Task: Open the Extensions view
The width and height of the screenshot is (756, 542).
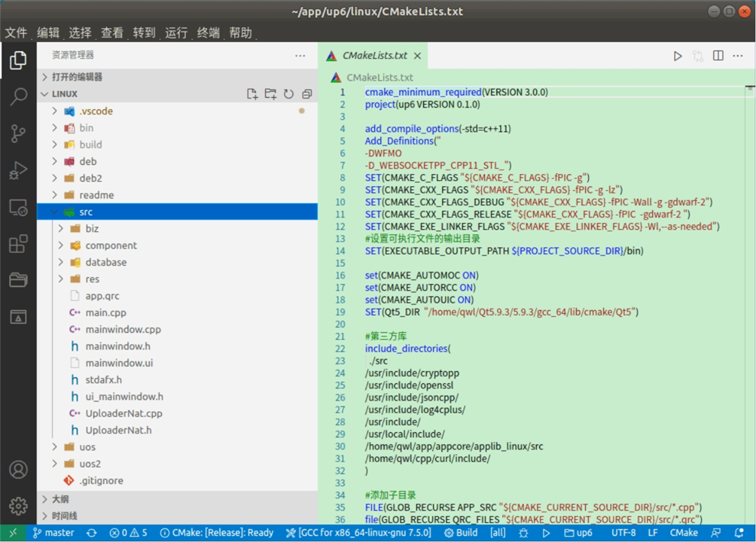Action: pos(18,244)
